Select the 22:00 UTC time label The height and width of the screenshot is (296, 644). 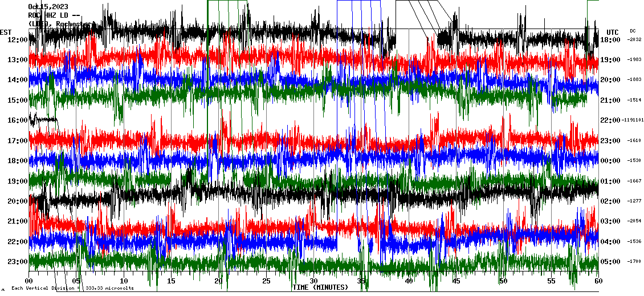coord(610,120)
